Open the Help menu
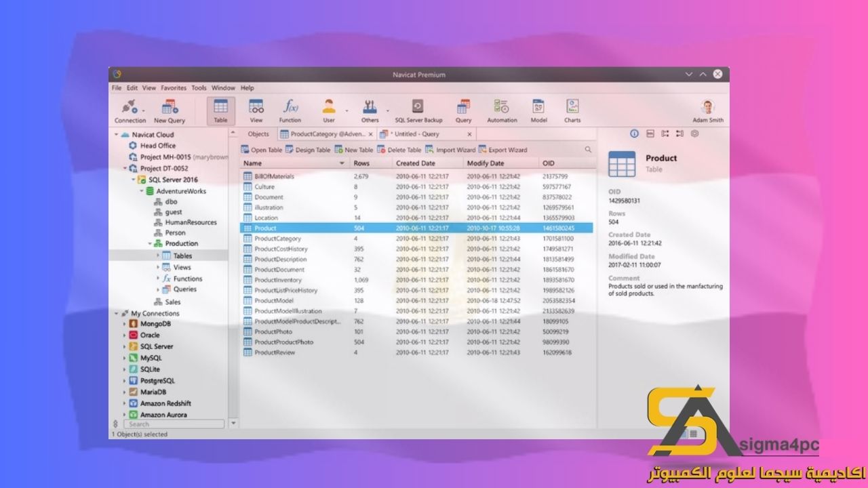 248,88
